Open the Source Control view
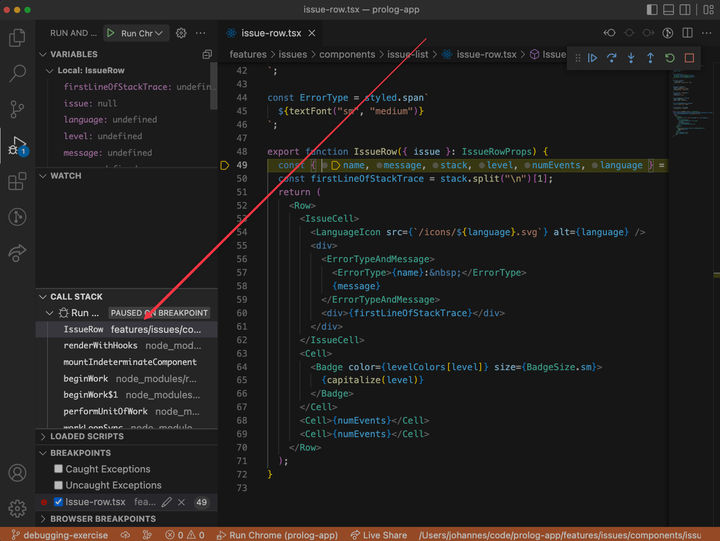Image resolution: width=720 pixels, height=541 pixels. click(x=17, y=109)
